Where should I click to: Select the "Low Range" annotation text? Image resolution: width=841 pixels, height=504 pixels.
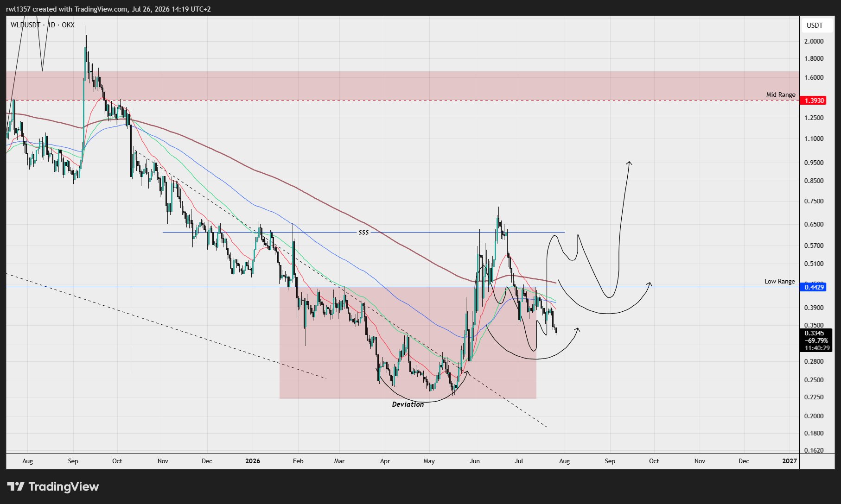pyautogui.click(x=779, y=281)
